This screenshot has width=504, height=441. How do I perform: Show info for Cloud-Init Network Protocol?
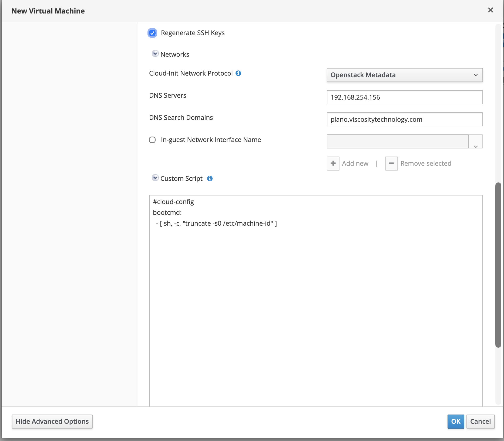pos(238,73)
